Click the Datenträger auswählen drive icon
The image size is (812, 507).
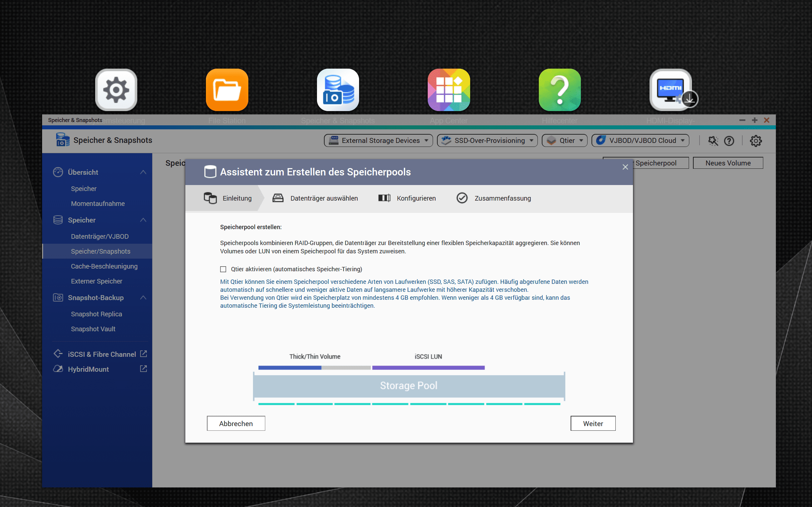(278, 198)
